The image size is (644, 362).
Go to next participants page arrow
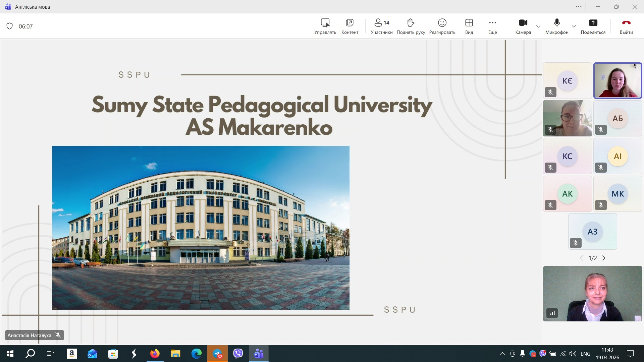coord(604,258)
